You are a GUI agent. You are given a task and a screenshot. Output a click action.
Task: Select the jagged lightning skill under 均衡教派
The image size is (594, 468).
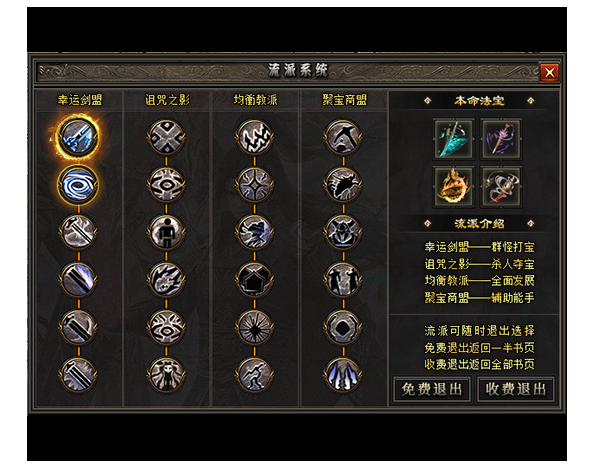[x=255, y=137]
